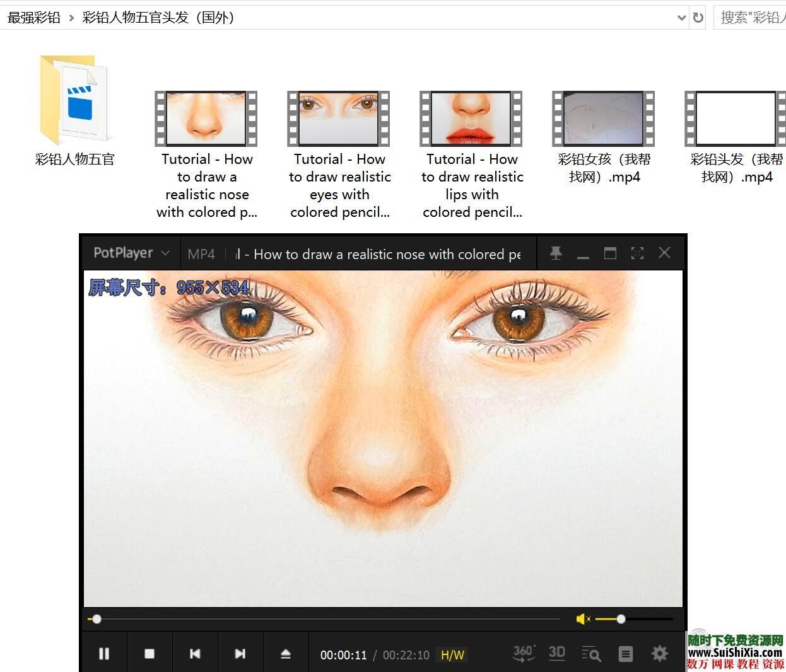Pin PotPlayer window on top
Screen dimensions: 786x672
click(556, 253)
